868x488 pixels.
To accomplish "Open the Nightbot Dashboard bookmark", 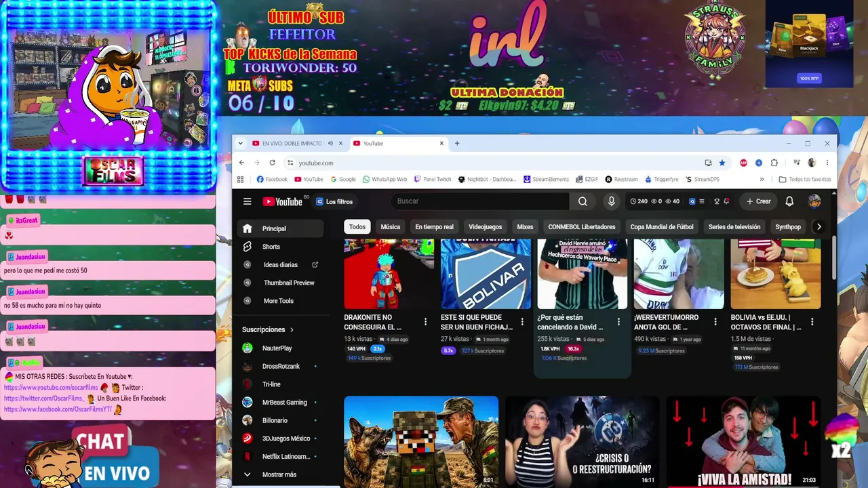I will pos(488,180).
